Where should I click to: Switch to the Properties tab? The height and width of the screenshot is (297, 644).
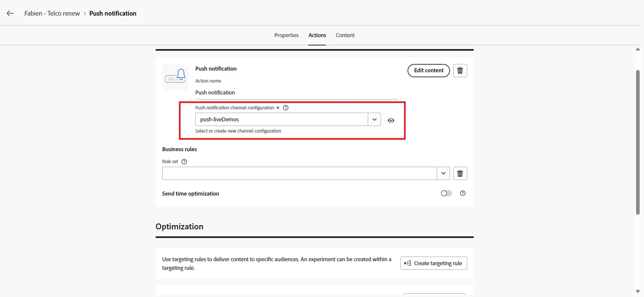(286, 35)
